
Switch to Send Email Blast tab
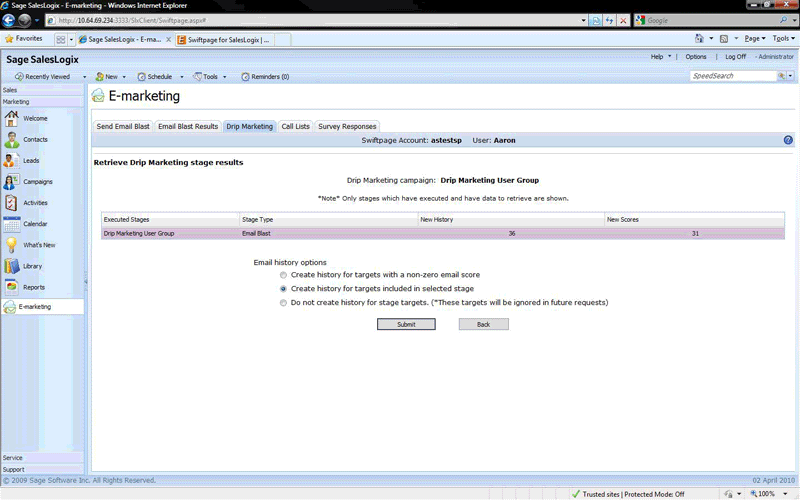[123, 127]
